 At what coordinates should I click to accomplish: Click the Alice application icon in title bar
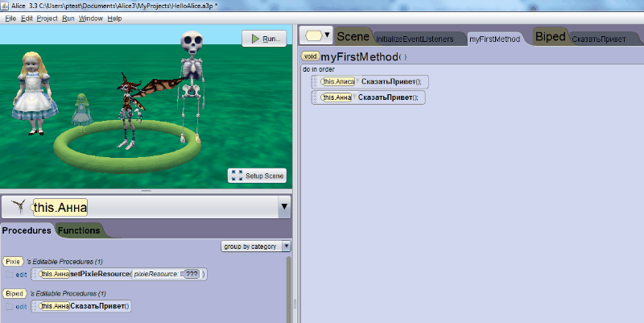click(5, 6)
